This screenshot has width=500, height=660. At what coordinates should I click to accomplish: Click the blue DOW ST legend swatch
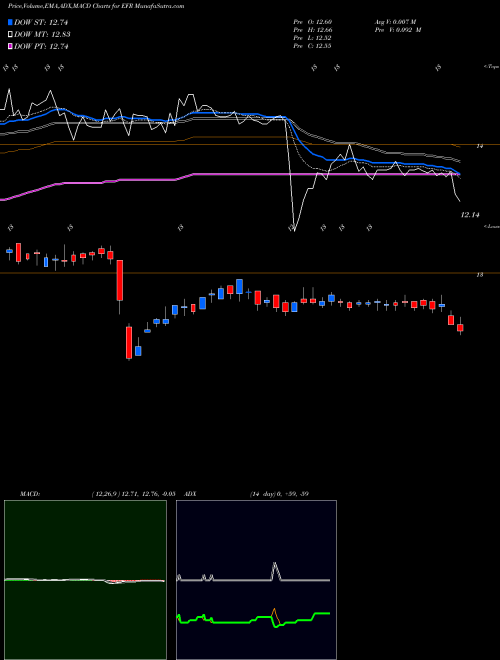point(10,22)
